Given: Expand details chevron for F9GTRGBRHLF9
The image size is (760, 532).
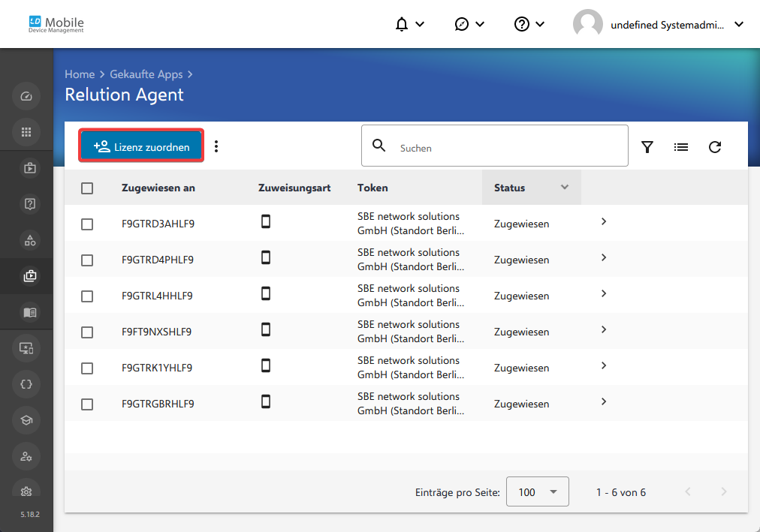Looking at the screenshot, I should (x=604, y=401).
